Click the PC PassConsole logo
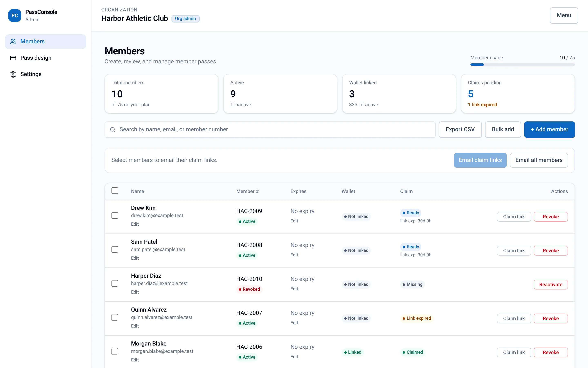 coord(14,16)
